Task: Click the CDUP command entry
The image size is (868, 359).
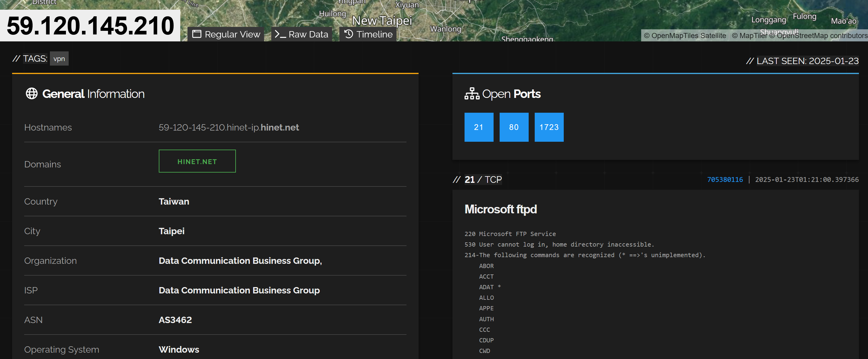Action: pos(486,340)
